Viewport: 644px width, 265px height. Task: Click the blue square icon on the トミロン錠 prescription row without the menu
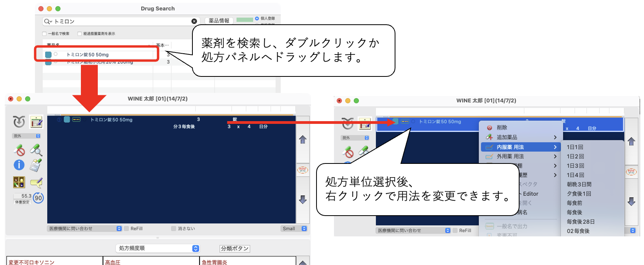tap(67, 120)
